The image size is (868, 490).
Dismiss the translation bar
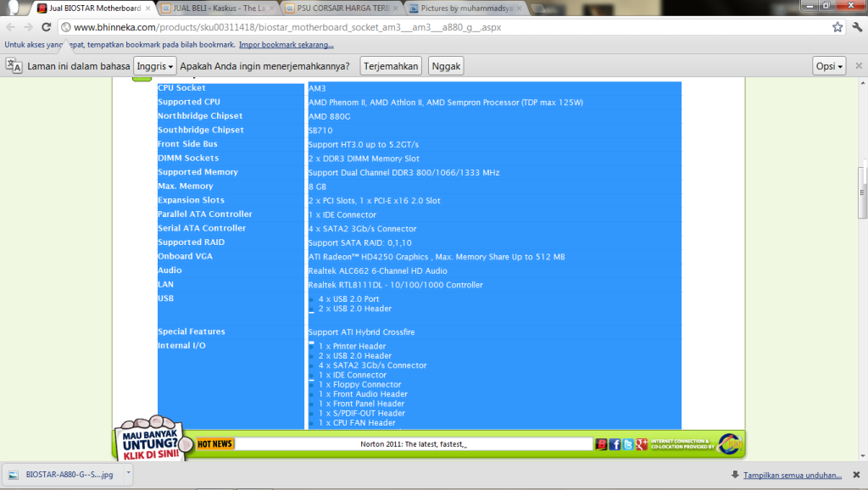859,66
